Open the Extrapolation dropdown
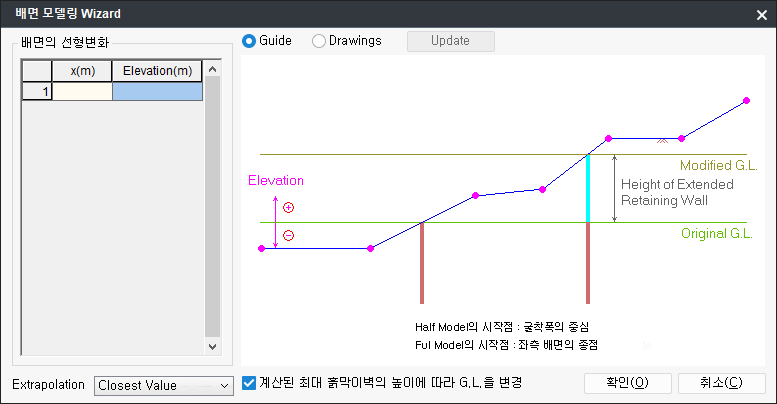 point(163,385)
